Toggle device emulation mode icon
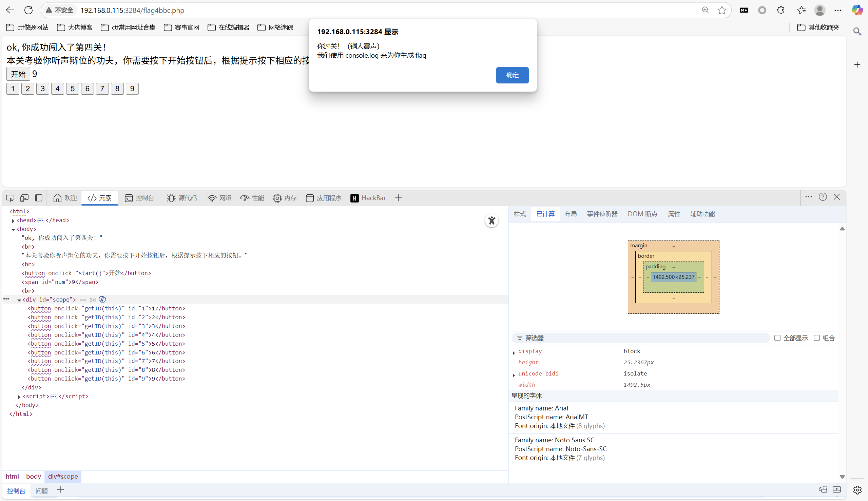Image resolution: width=868 pixels, height=501 pixels. coord(24,198)
